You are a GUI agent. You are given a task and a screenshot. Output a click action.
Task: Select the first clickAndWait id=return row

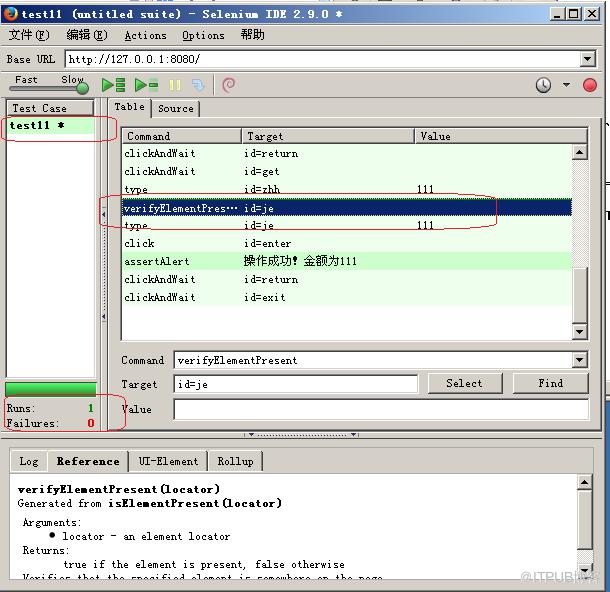point(347,153)
